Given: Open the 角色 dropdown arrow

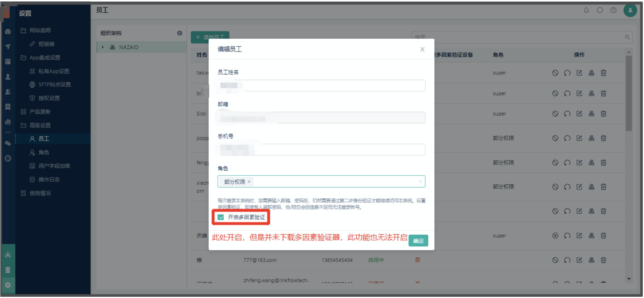Looking at the screenshot, I should point(420,182).
